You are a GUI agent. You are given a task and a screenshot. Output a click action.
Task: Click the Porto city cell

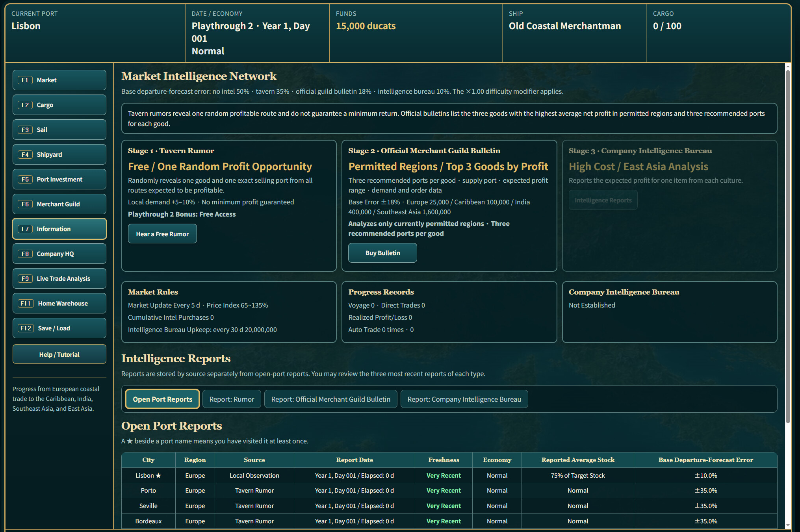point(148,490)
